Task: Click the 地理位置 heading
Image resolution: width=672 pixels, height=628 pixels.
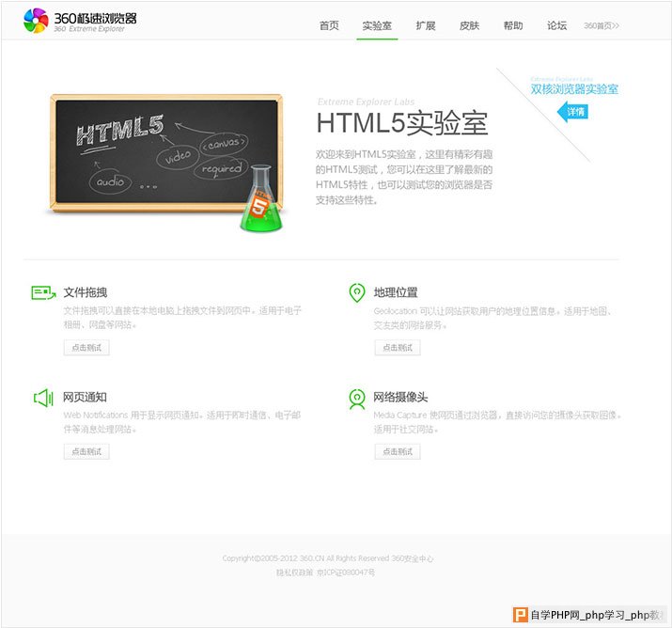Action: click(x=396, y=292)
